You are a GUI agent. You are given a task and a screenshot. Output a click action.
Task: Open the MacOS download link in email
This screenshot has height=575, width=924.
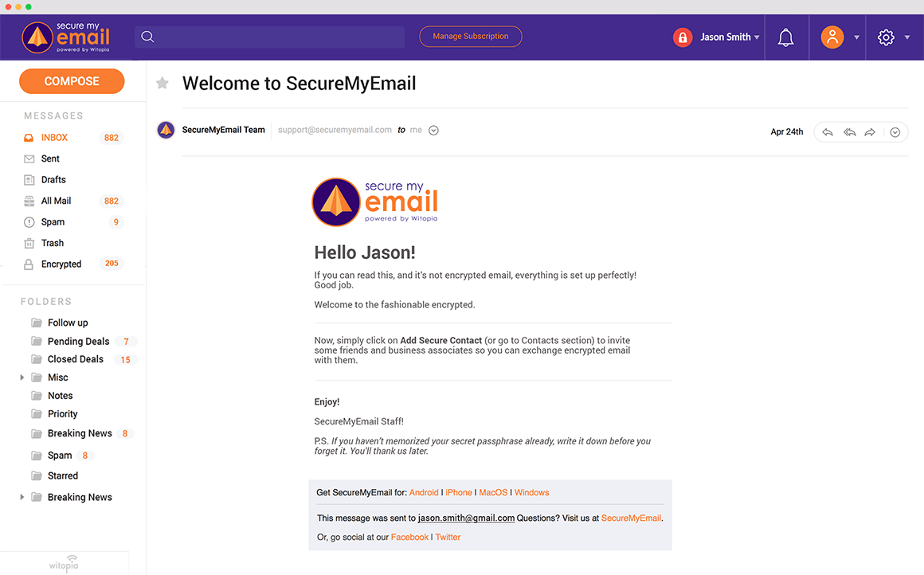[493, 492]
